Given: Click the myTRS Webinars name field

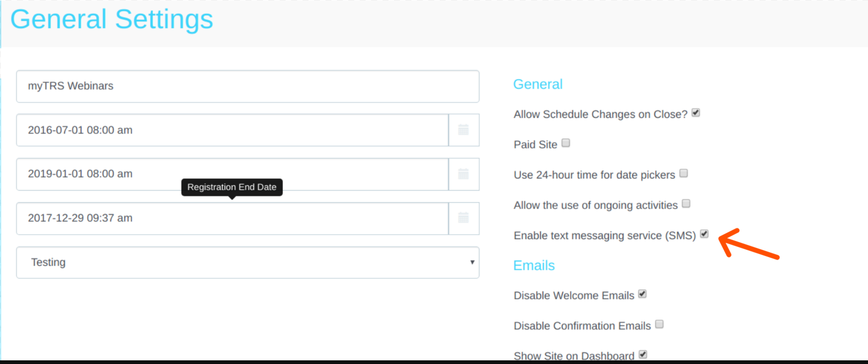Looking at the screenshot, I should point(247,86).
